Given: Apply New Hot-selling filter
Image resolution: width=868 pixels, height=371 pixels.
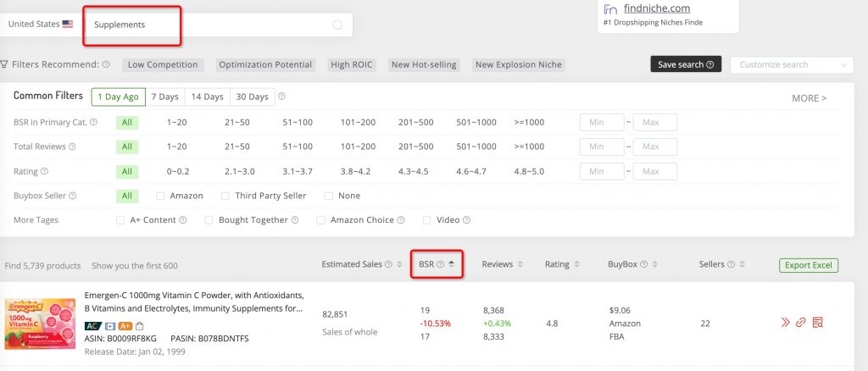Looking at the screenshot, I should pyautogui.click(x=424, y=64).
